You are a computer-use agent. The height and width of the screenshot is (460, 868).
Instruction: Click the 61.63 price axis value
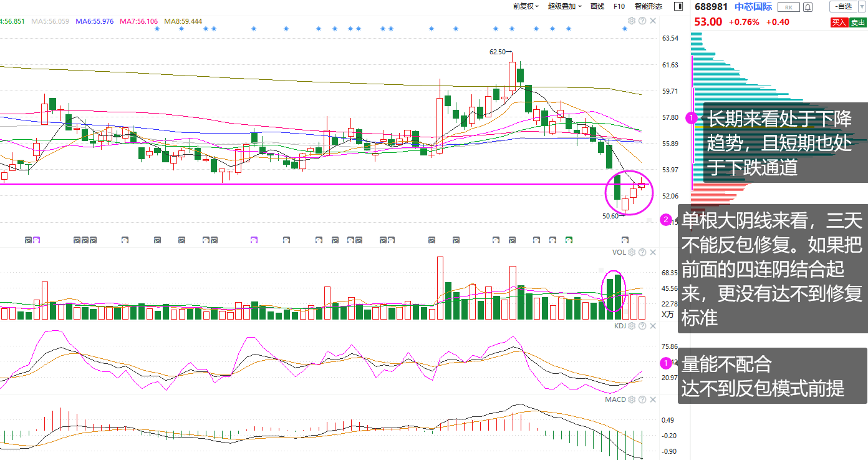click(670, 65)
